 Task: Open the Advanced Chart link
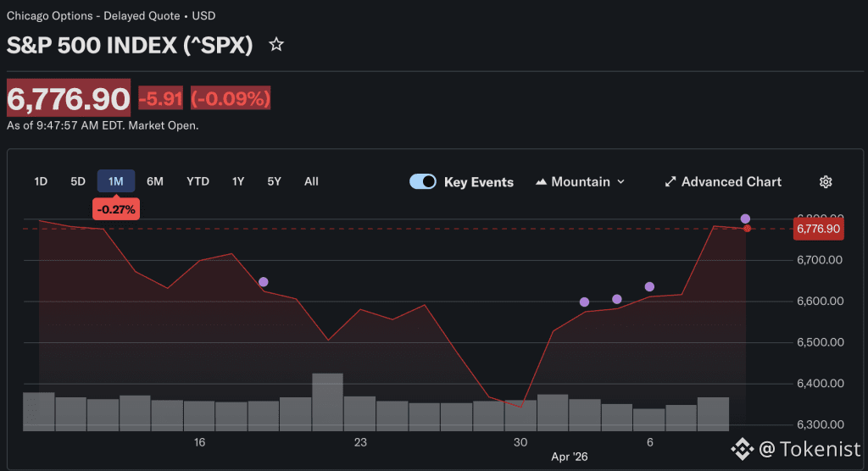click(731, 182)
